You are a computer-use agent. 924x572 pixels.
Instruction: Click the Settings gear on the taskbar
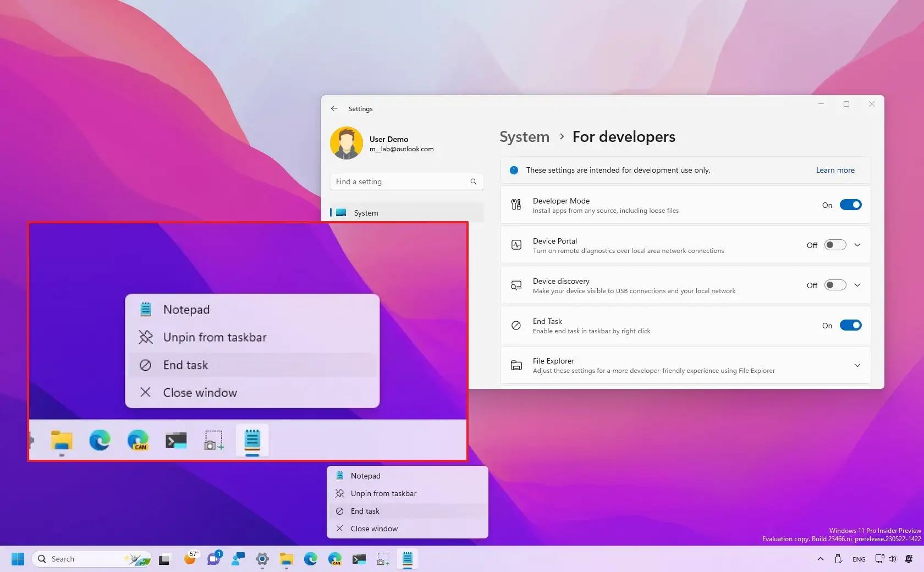pos(262,559)
